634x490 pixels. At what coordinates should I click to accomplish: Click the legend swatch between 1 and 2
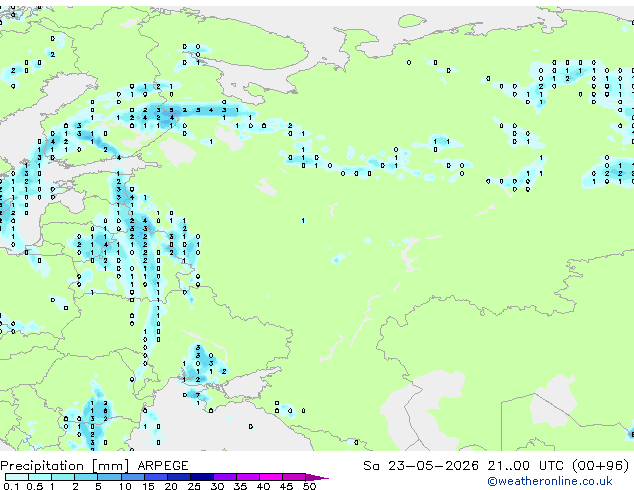(x=63, y=477)
